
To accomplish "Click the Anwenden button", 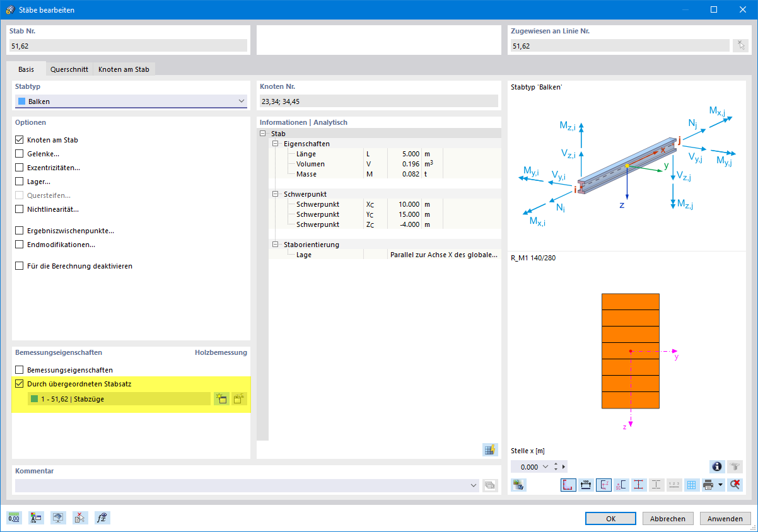I will pyautogui.click(x=725, y=518).
